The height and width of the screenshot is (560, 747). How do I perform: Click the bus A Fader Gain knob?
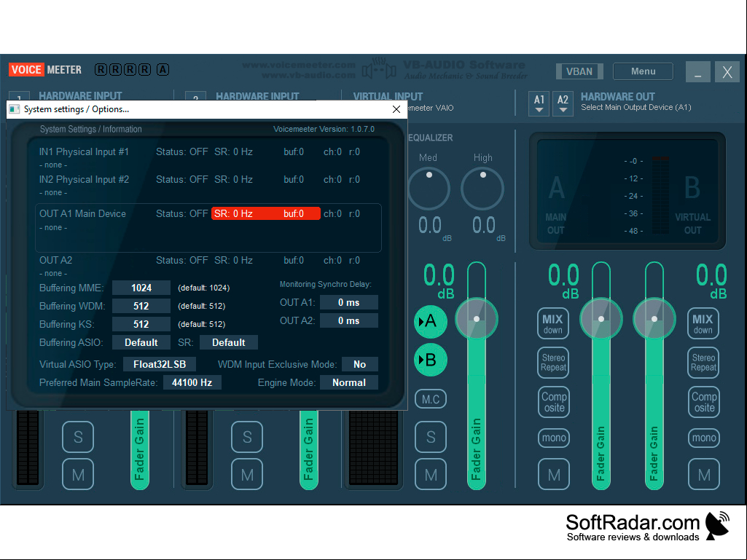601,319
